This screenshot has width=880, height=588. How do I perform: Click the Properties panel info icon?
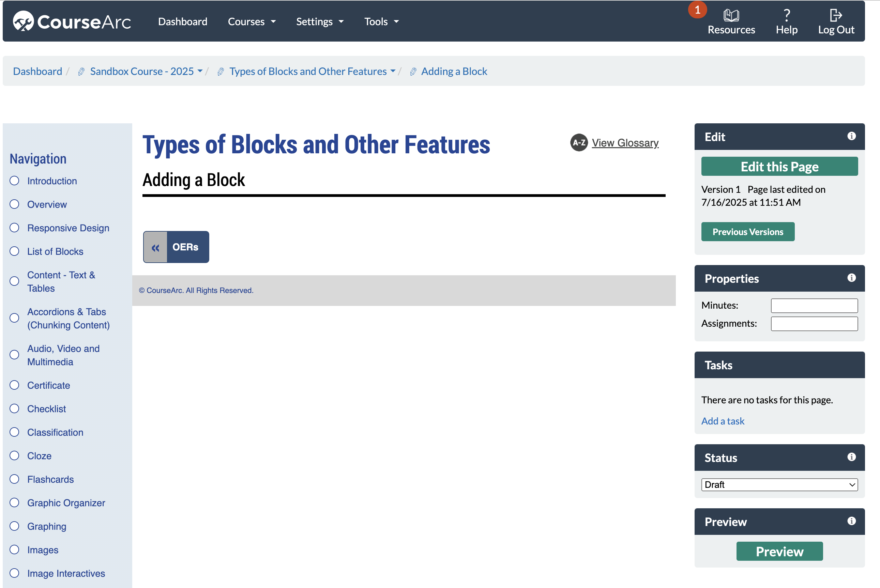coord(851,278)
